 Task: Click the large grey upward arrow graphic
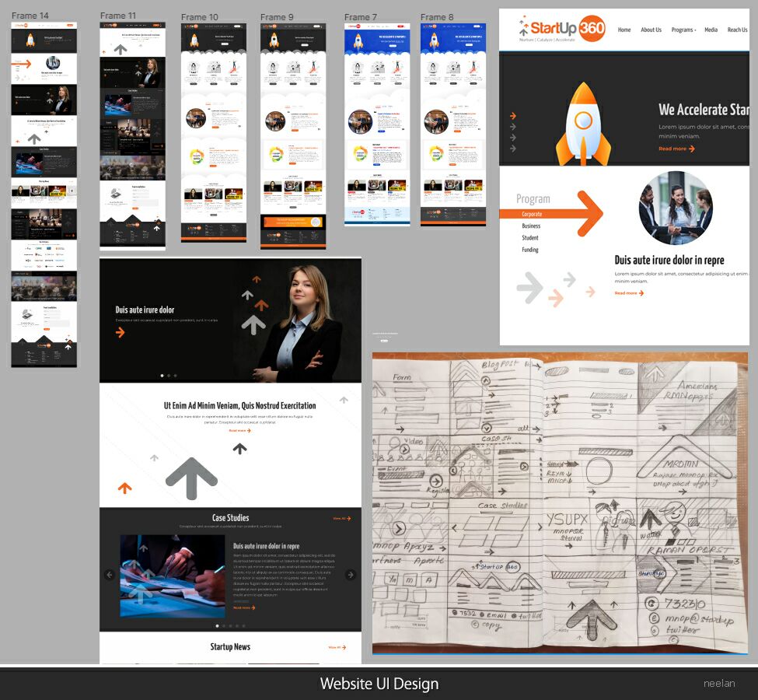191,478
